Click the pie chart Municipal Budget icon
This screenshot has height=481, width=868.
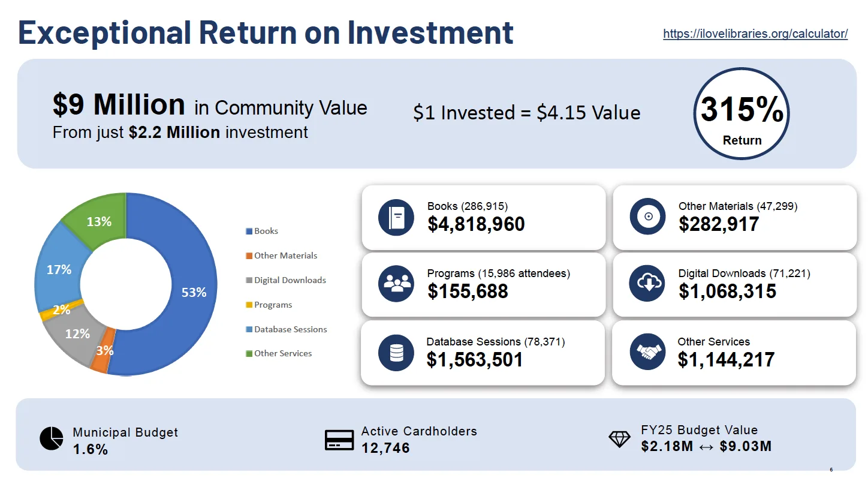pyautogui.click(x=52, y=438)
